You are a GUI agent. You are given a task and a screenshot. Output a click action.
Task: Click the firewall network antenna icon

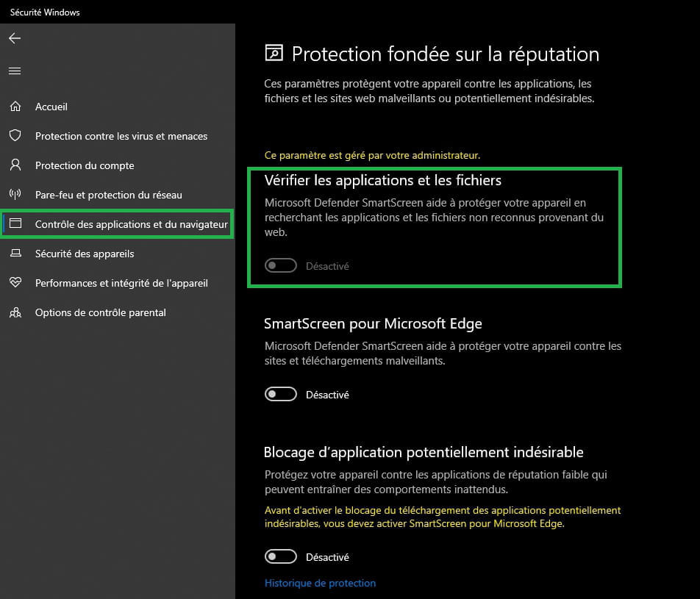coord(15,194)
